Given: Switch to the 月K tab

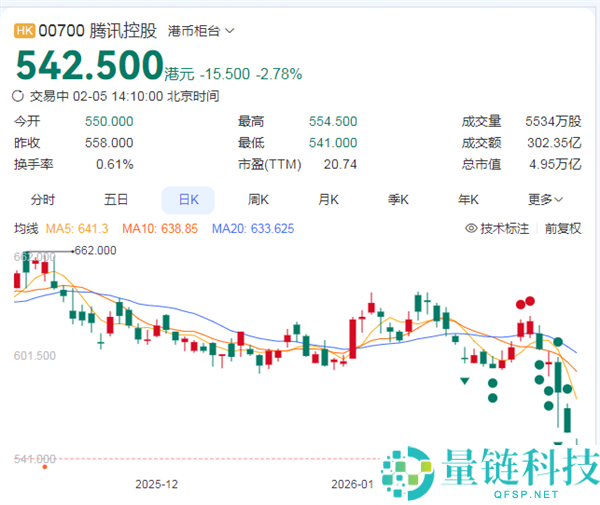Looking at the screenshot, I should tap(328, 200).
